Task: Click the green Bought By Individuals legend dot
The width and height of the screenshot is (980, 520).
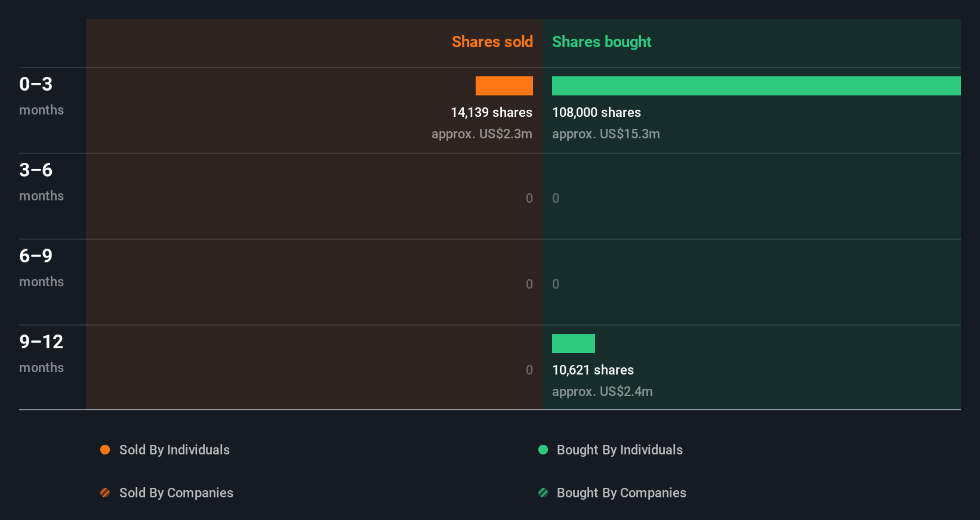Action: click(543, 450)
